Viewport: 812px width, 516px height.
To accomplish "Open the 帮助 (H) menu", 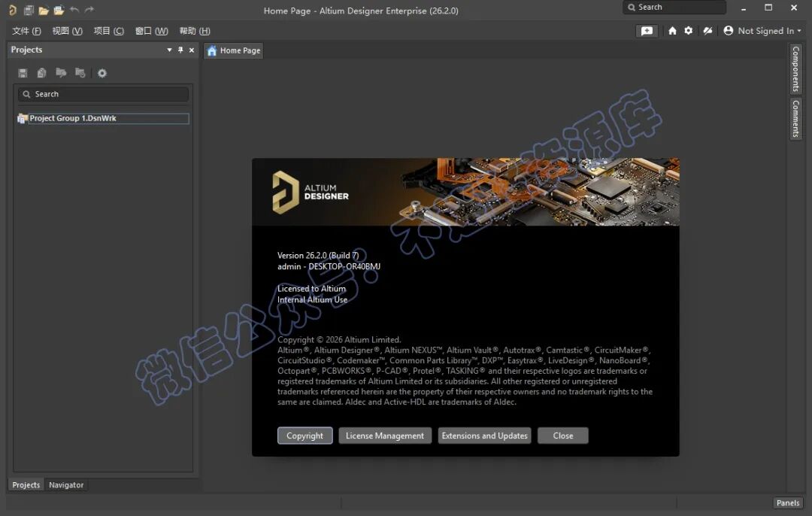I will coord(195,31).
